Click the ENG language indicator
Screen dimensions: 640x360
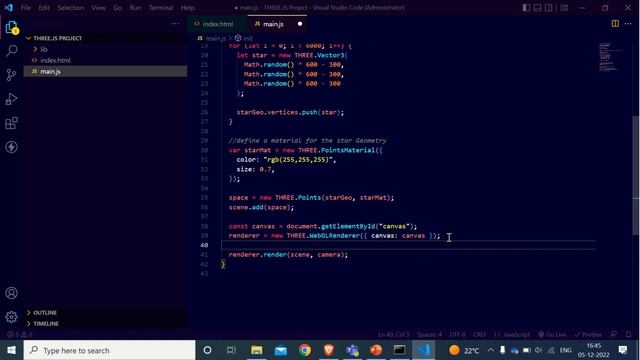[x=565, y=350]
